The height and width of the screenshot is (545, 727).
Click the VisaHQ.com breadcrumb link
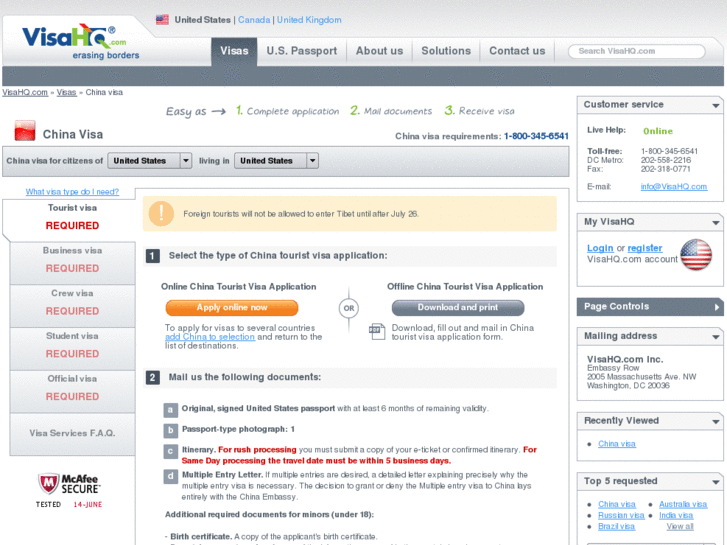tap(25, 92)
